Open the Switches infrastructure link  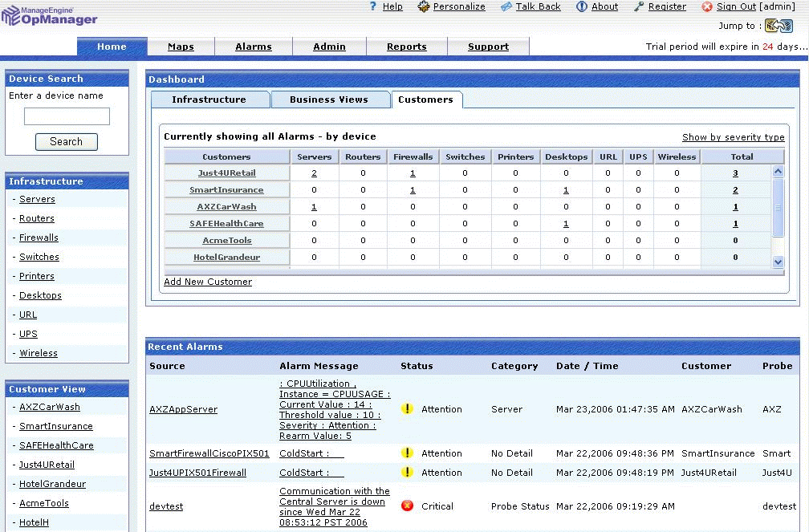(x=39, y=257)
